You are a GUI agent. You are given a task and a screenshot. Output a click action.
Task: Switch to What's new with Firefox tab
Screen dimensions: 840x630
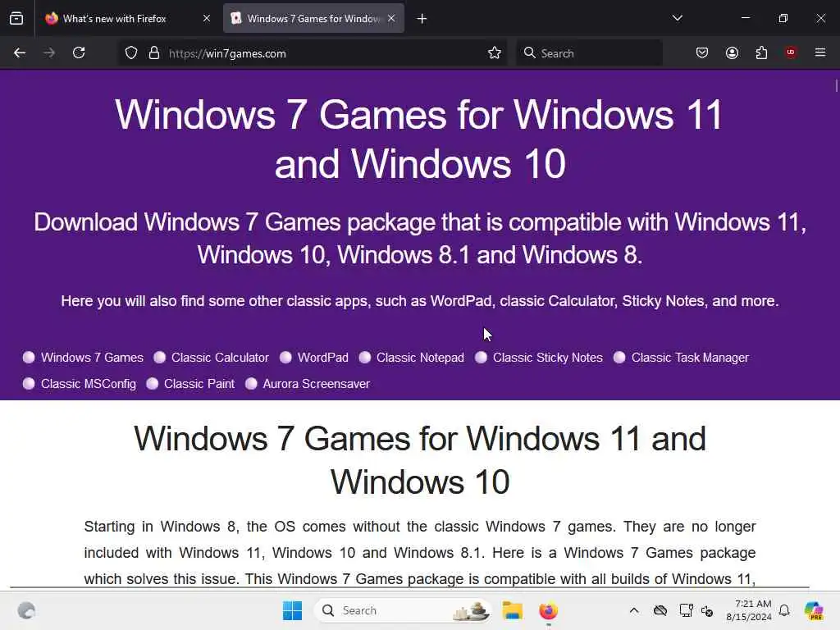129,19
